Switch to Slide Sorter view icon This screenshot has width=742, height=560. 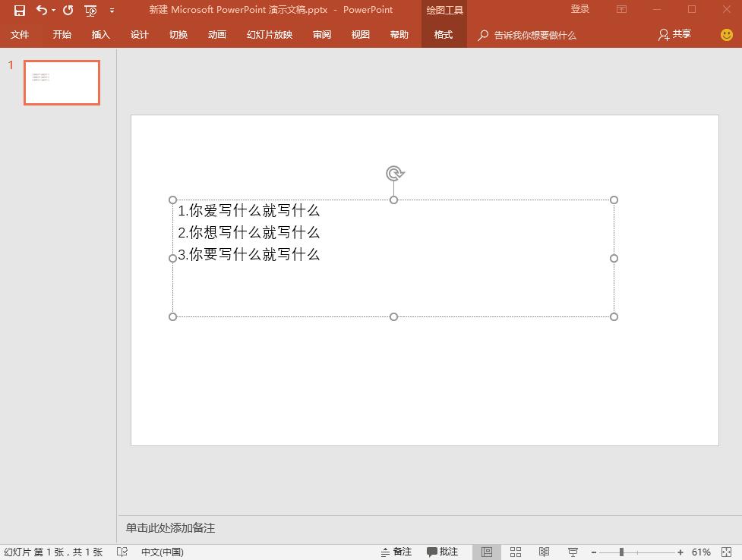(x=516, y=552)
